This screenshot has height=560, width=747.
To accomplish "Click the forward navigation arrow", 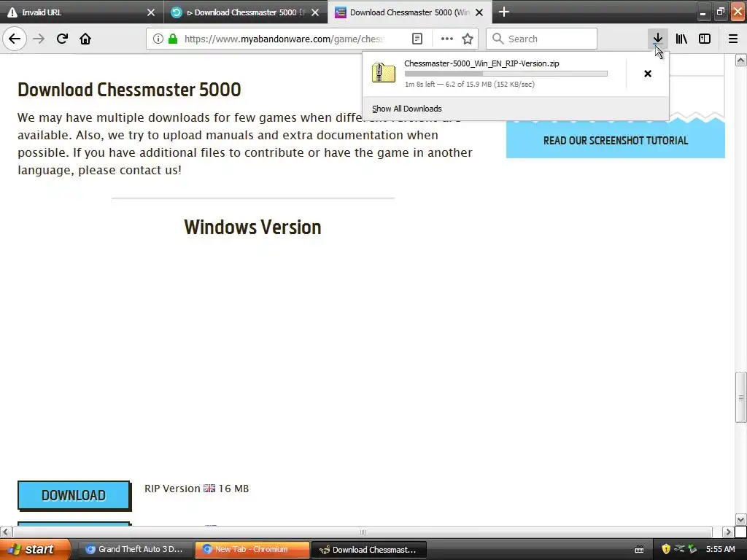I will (x=39, y=39).
